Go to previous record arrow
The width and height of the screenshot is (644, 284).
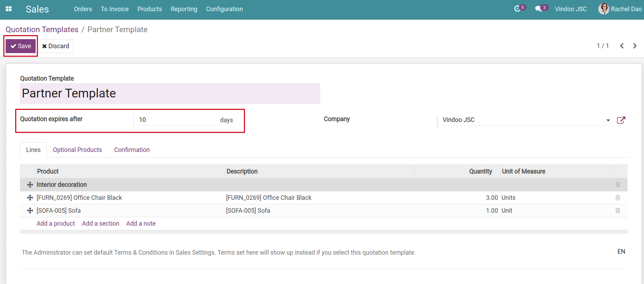tap(622, 46)
